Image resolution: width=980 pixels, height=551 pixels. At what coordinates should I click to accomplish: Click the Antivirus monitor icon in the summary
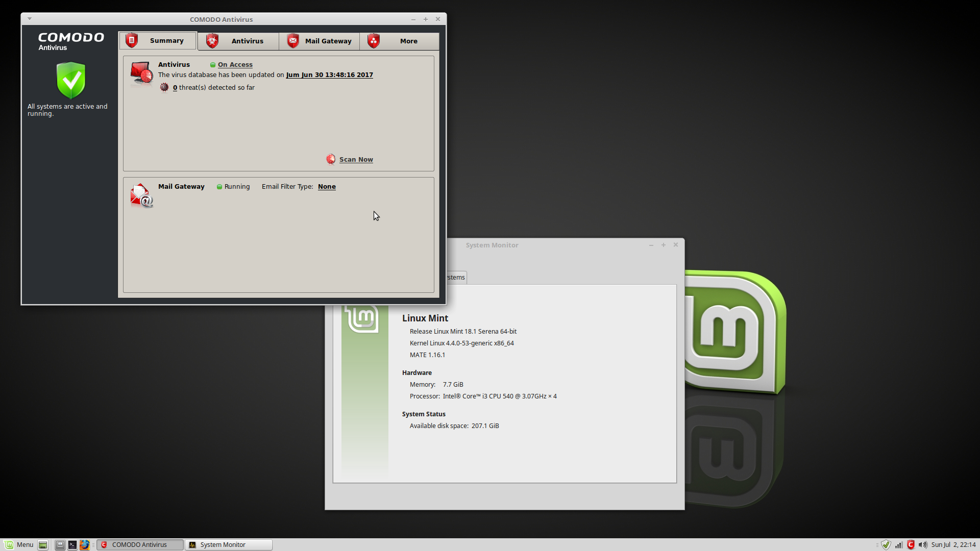coord(141,73)
